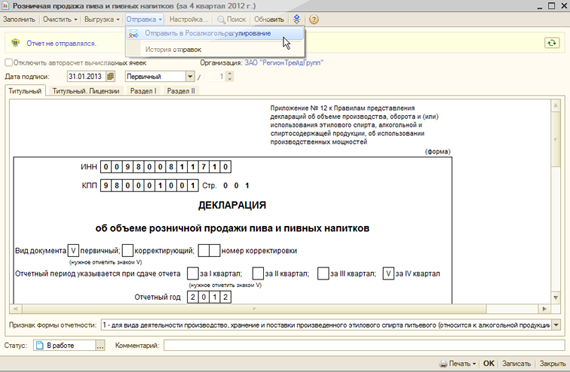
Task: Click the help question mark icon
Action: [314, 19]
